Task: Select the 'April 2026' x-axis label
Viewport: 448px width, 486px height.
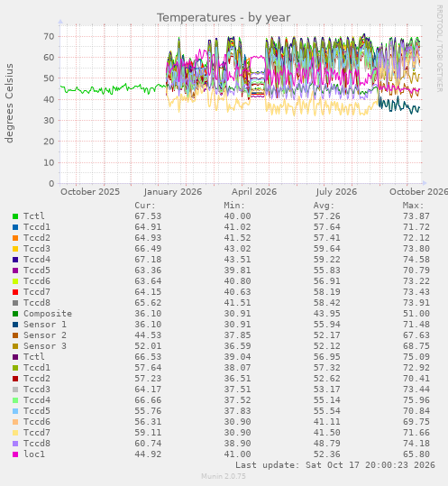Action: pyautogui.click(x=254, y=192)
